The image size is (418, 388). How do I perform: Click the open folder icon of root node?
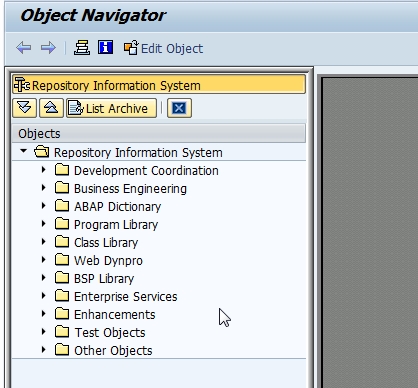[42, 152]
